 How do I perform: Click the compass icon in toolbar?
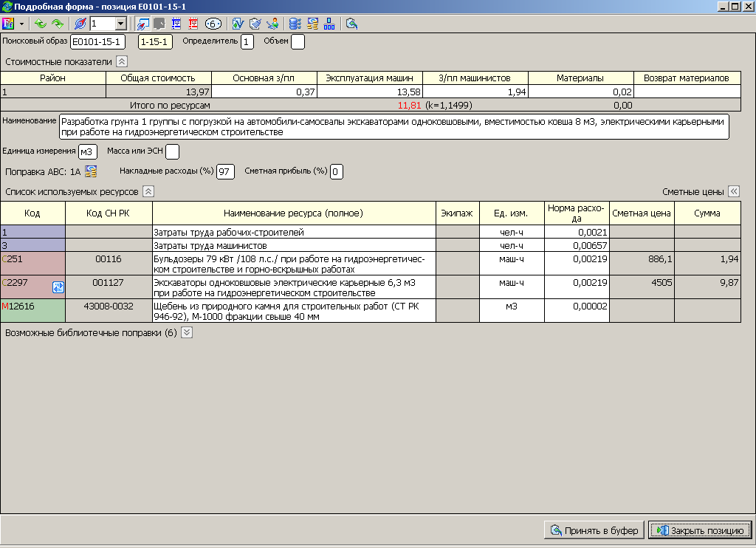(x=80, y=24)
